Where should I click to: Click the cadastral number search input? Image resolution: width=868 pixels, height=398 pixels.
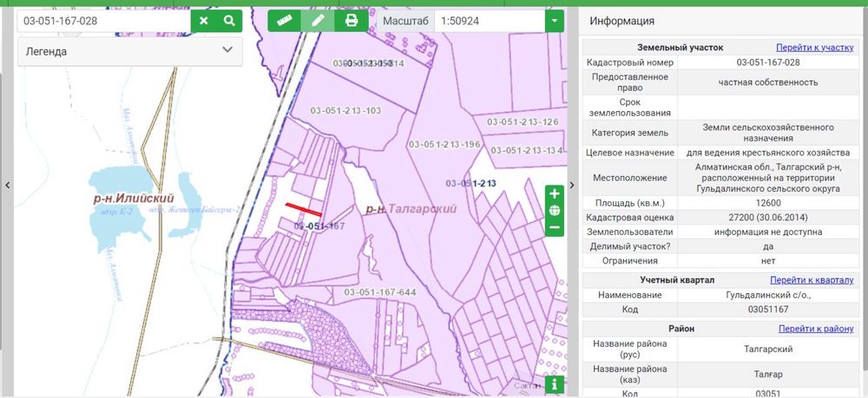[104, 21]
